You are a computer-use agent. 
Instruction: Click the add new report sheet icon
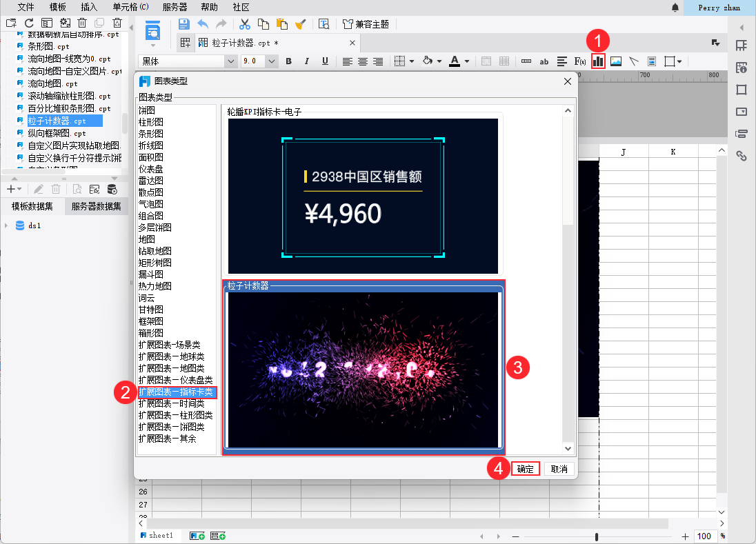coord(197,536)
